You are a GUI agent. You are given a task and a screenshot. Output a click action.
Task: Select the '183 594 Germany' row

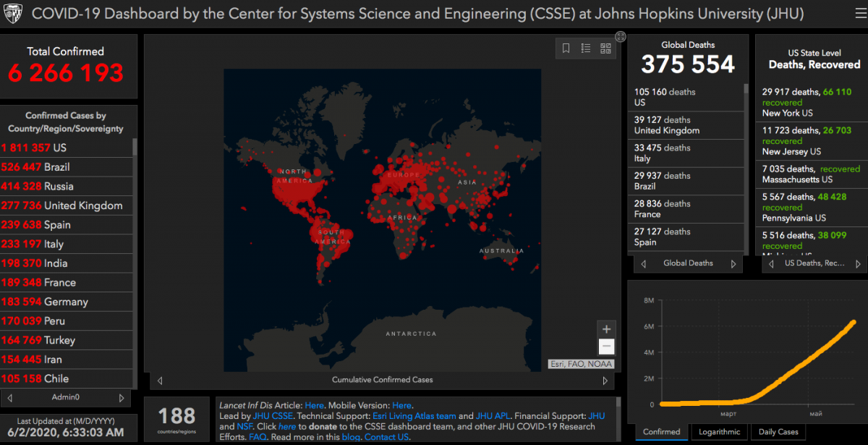click(67, 302)
